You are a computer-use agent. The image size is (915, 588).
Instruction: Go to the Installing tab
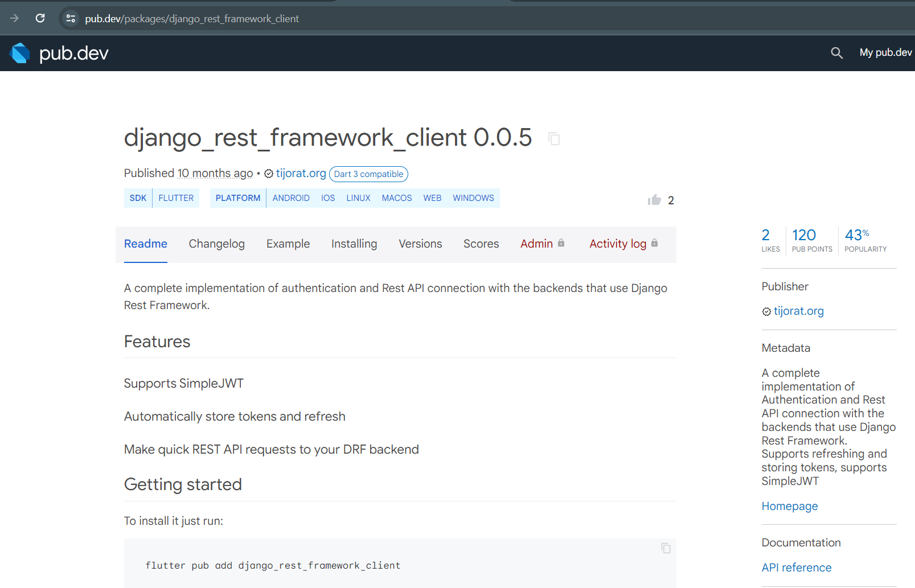tap(354, 244)
